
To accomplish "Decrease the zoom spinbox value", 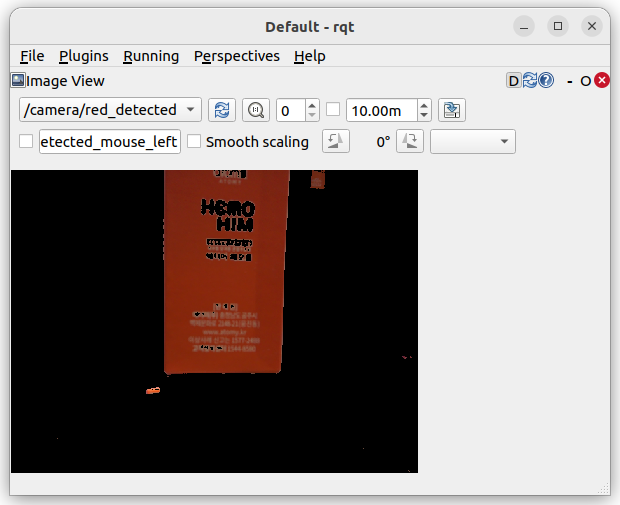I will (x=312, y=115).
